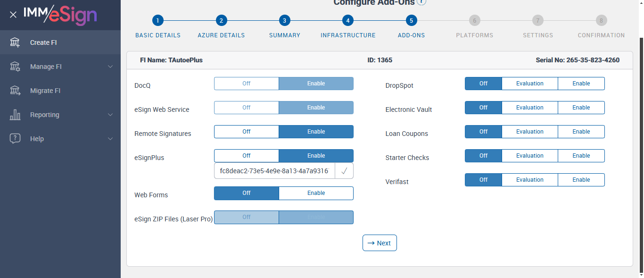The image size is (644, 278).
Task: Set DocQ to Enable
Action: [316, 84]
